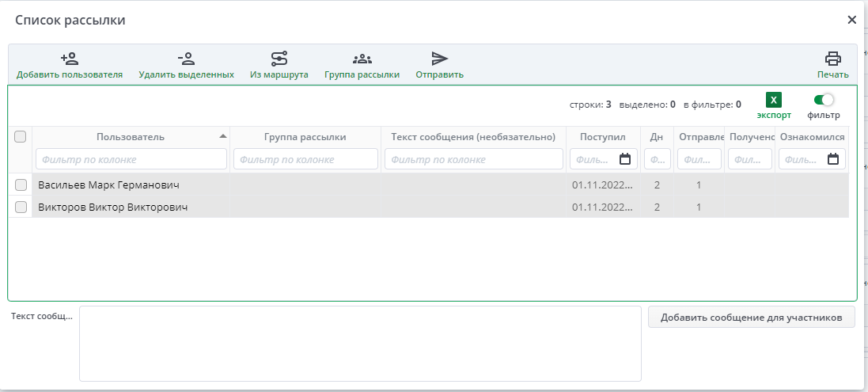Click the Дн column header
The width and height of the screenshot is (868, 392).
tap(657, 137)
